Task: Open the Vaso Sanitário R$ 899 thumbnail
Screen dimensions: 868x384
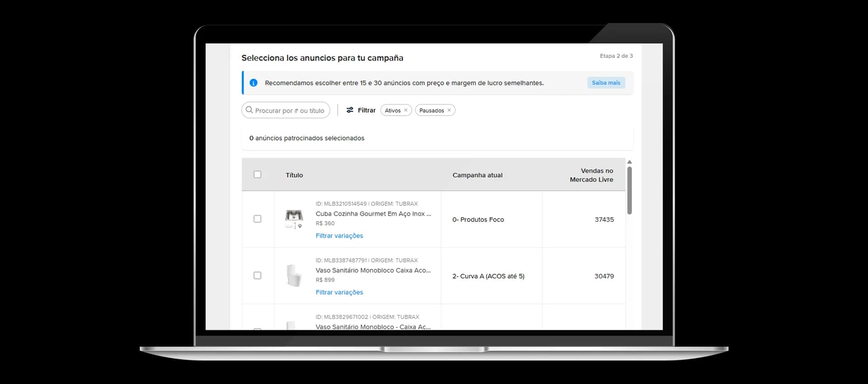Action: point(294,276)
